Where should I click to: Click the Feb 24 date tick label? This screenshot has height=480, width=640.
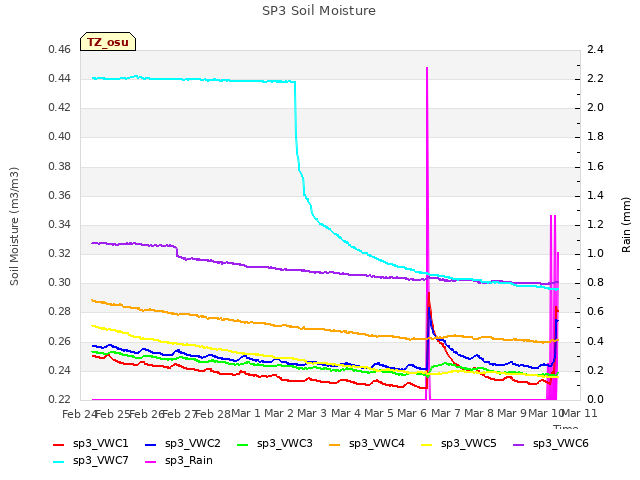80,414
